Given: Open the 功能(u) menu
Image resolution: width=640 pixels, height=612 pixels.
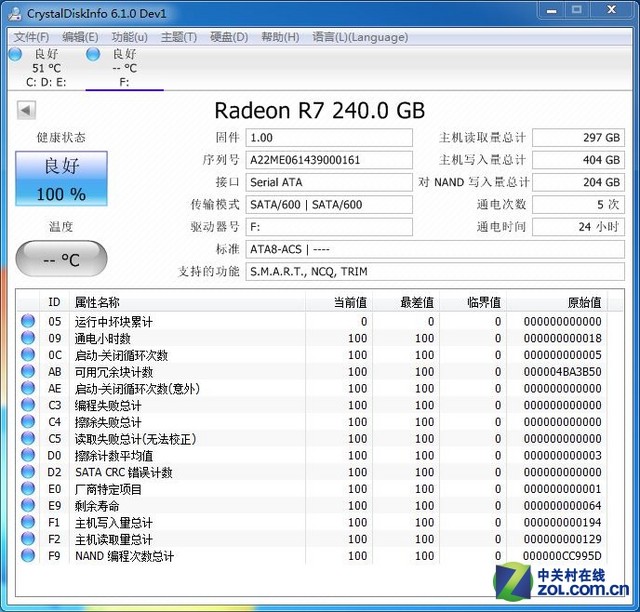Looking at the screenshot, I should tap(129, 37).
